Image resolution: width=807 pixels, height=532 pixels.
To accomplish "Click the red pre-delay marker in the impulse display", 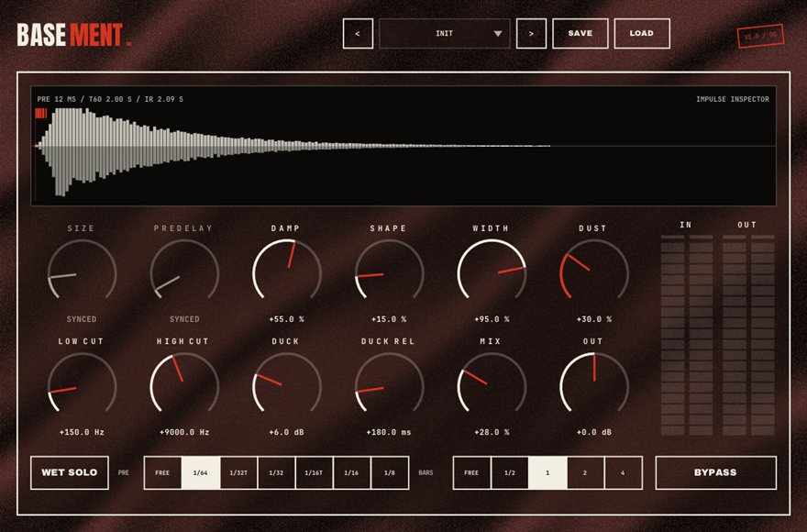I will point(41,114).
